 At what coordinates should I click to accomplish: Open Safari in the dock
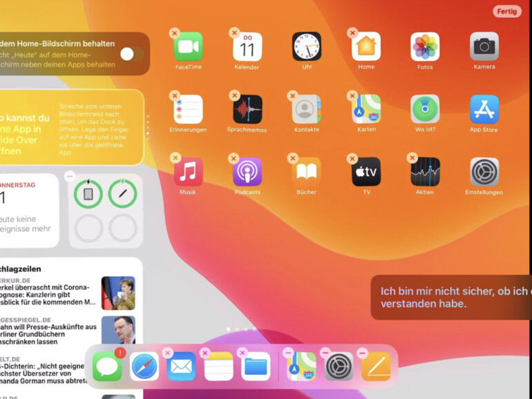(x=144, y=367)
